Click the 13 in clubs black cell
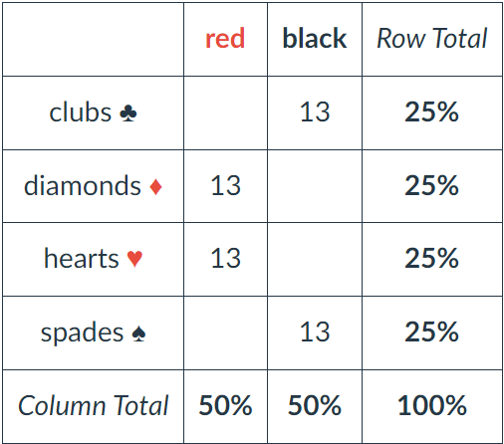The image size is (504, 444). point(315,112)
